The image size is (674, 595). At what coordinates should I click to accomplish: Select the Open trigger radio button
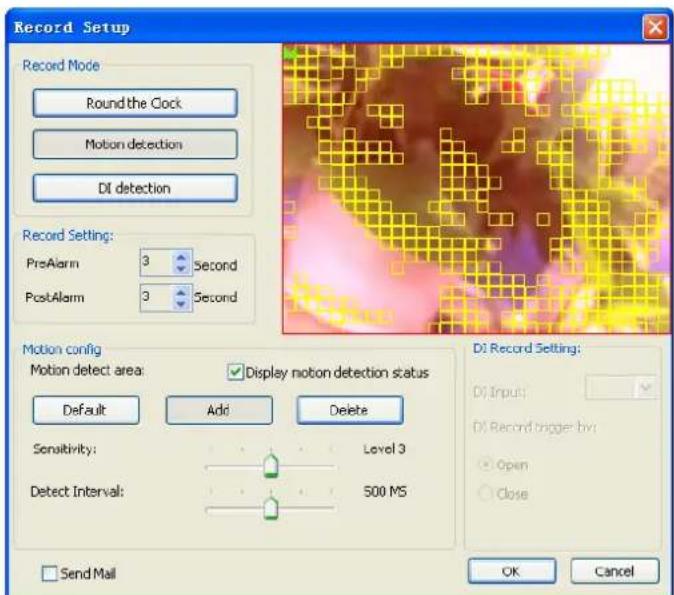point(485,465)
